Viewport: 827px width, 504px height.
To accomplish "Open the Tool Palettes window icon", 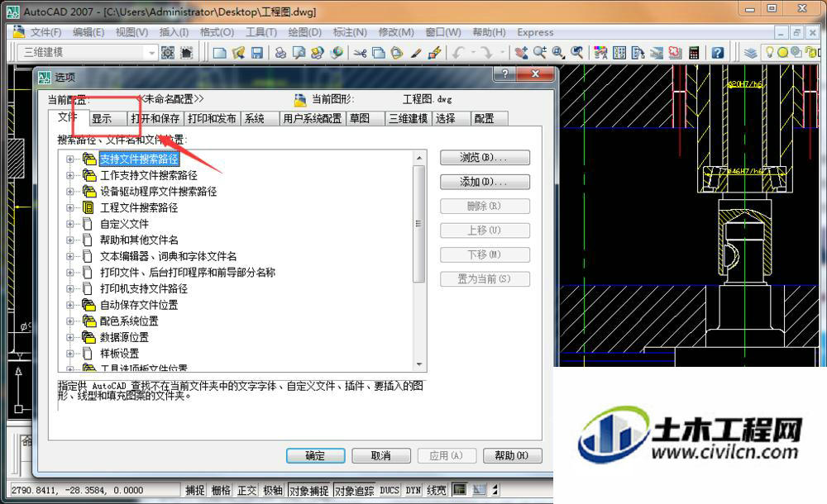I will (x=638, y=52).
